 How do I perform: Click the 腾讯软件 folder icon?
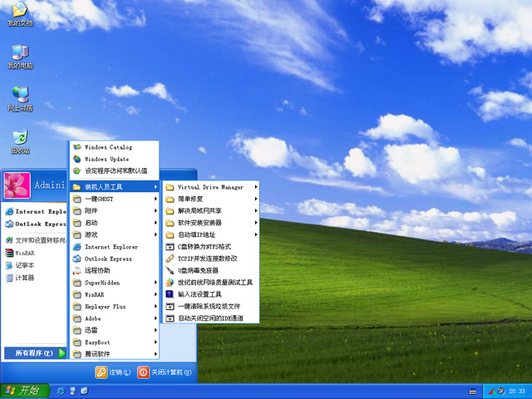click(77, 354)
